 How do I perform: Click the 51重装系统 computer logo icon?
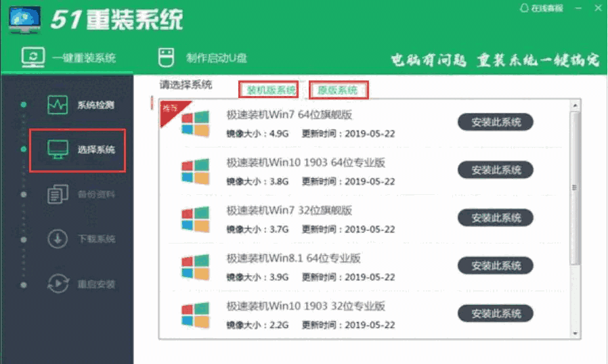click(x=24, y=20)
